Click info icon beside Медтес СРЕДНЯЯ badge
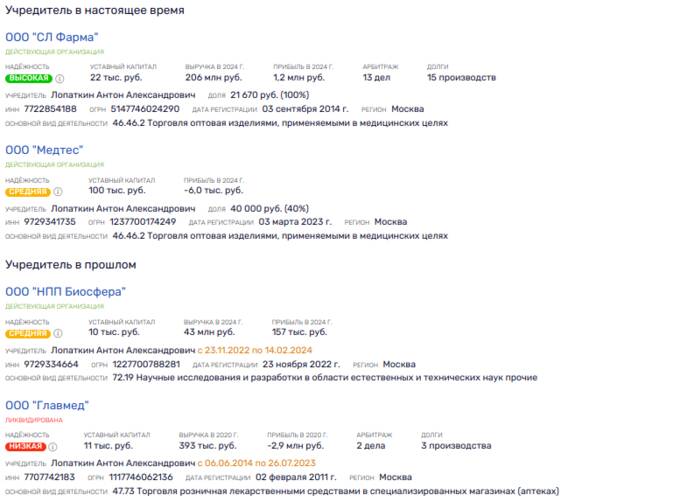 (x=58, y=191)
